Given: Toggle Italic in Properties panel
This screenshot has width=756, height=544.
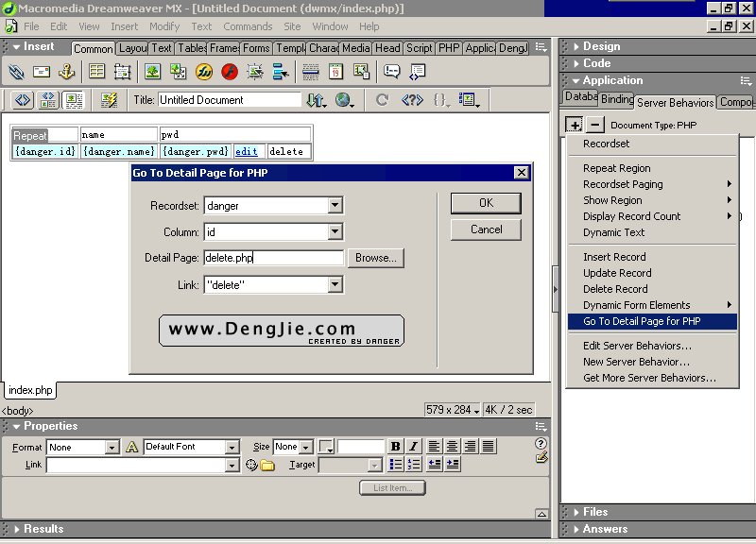Looking at the screenshot, I should click(413, 447).
